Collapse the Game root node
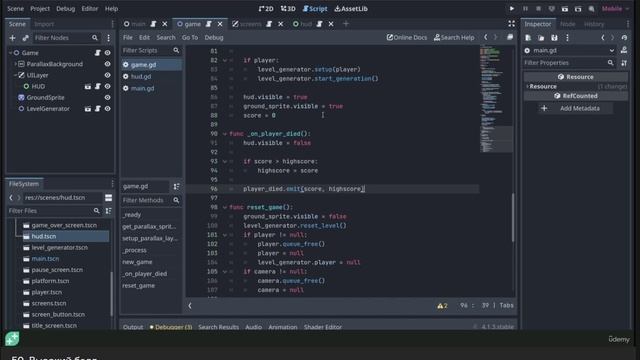 click(x=10, y=53)
